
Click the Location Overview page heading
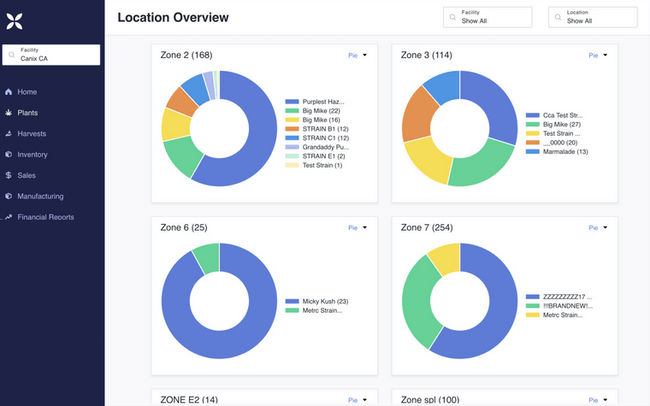(x=173, y=17)
